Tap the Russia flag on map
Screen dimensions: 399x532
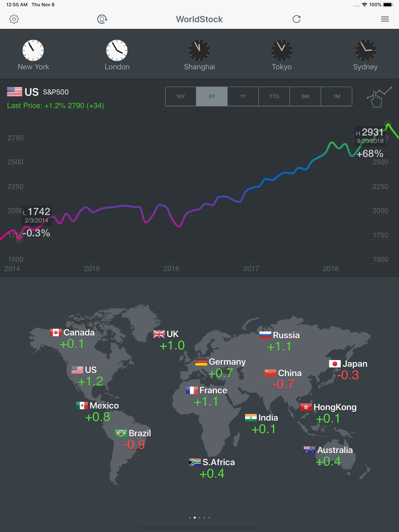click(265, 335)
